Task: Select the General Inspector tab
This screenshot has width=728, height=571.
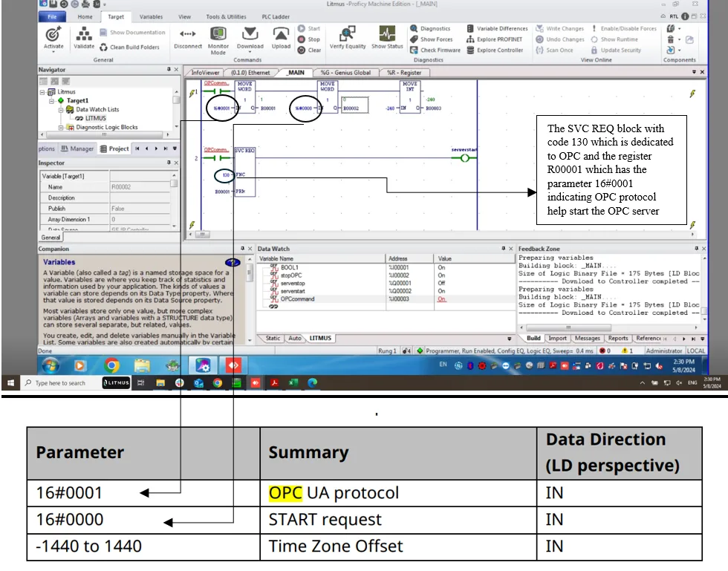Action: (51, 237)
